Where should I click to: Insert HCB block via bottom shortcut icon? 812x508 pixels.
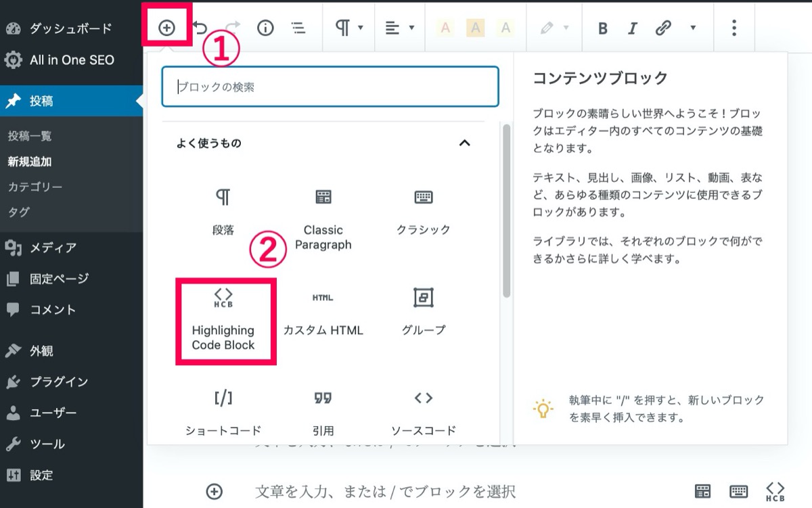pos(775,491)
